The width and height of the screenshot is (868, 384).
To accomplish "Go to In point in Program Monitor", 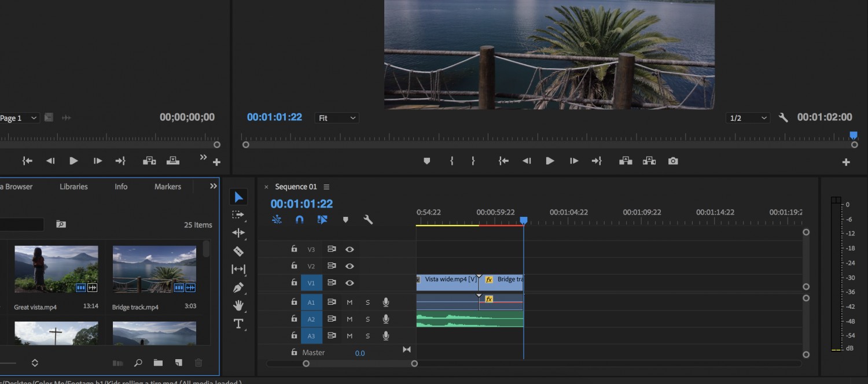I will [x=504, y=161].
